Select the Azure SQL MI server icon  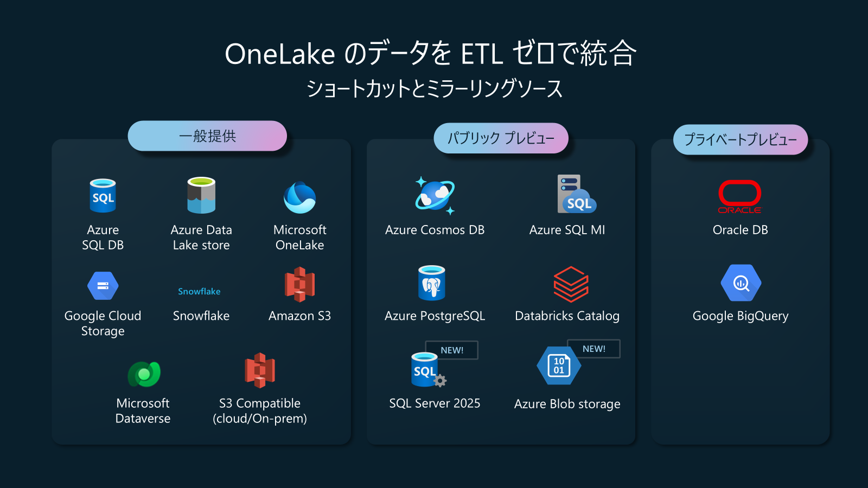pos(577,194)
